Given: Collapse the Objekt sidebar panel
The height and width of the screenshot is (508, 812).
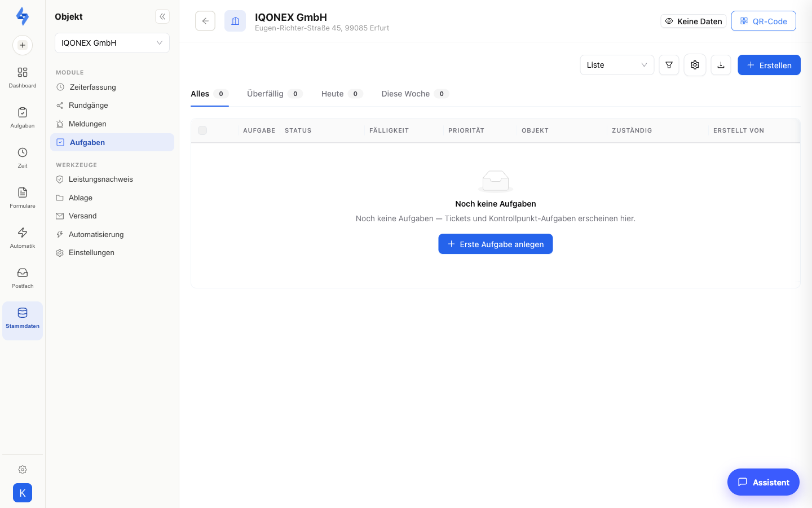Looking at the screenshot, I should coord(162,16).
